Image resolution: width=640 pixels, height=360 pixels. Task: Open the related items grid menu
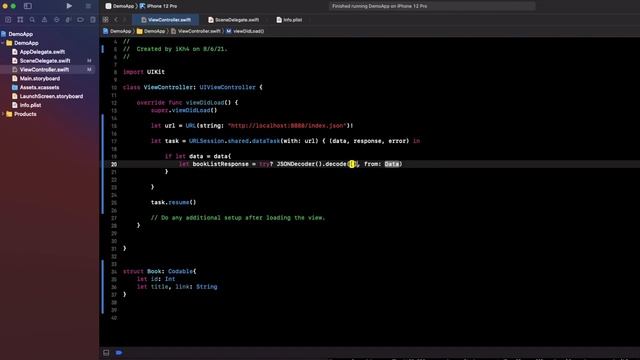tap(106, 20)
